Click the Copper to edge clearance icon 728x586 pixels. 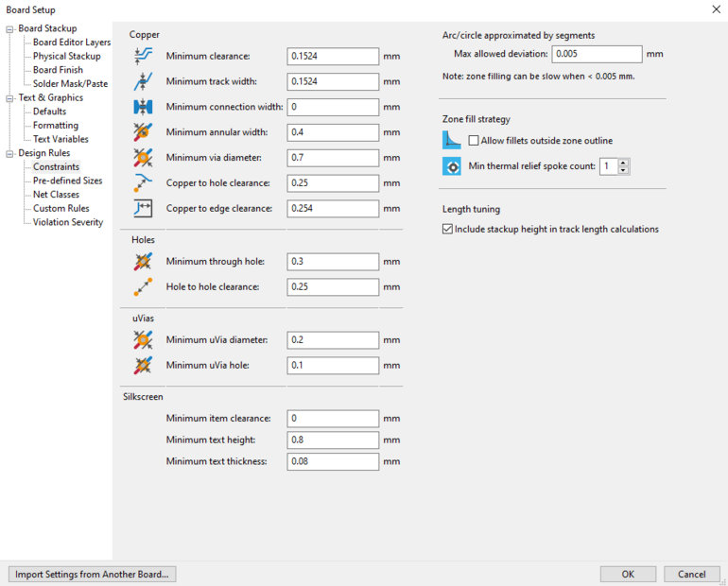143,208
